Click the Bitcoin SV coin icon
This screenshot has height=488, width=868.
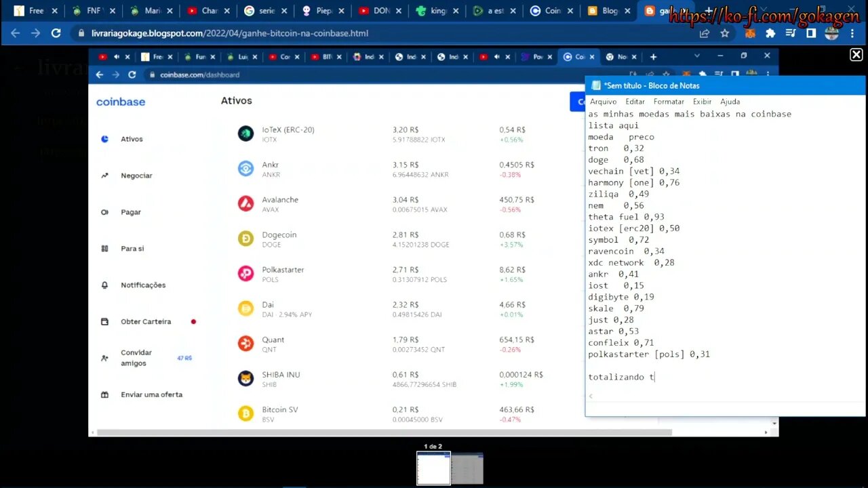tap(245, 413)
